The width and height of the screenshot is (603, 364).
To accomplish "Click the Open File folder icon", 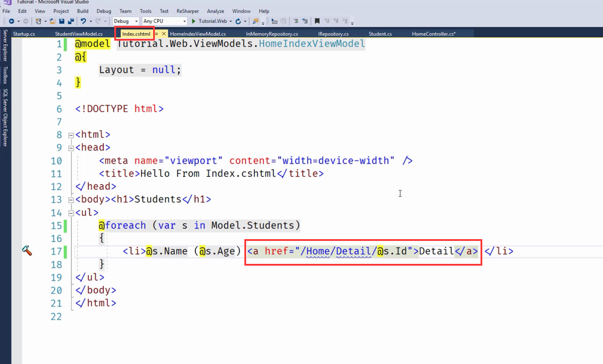I will [x=53, y=21].
